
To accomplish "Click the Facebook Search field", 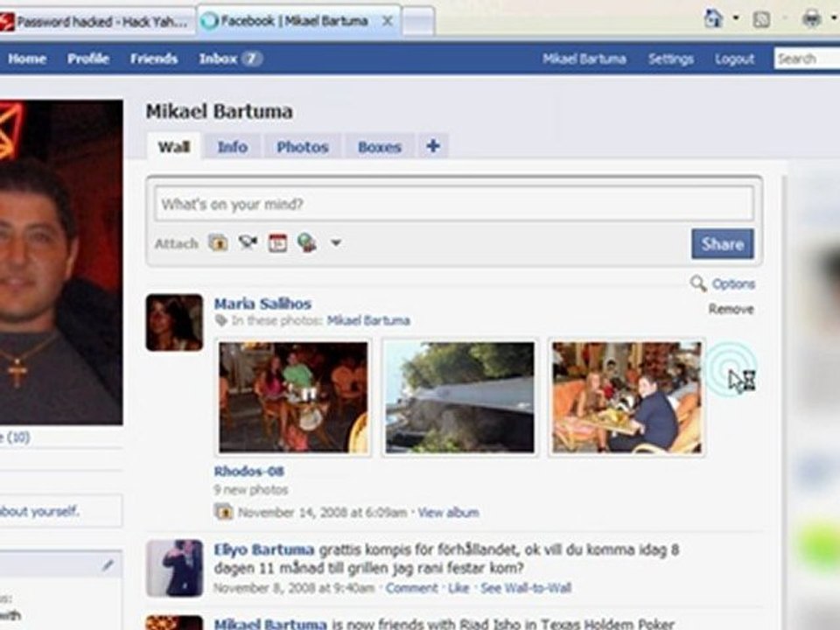I will pos(807,59).
